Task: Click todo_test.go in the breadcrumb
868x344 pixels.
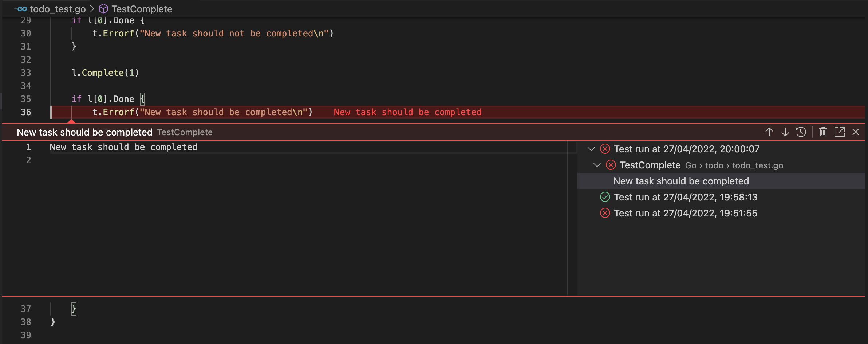Action: [58, 9]
